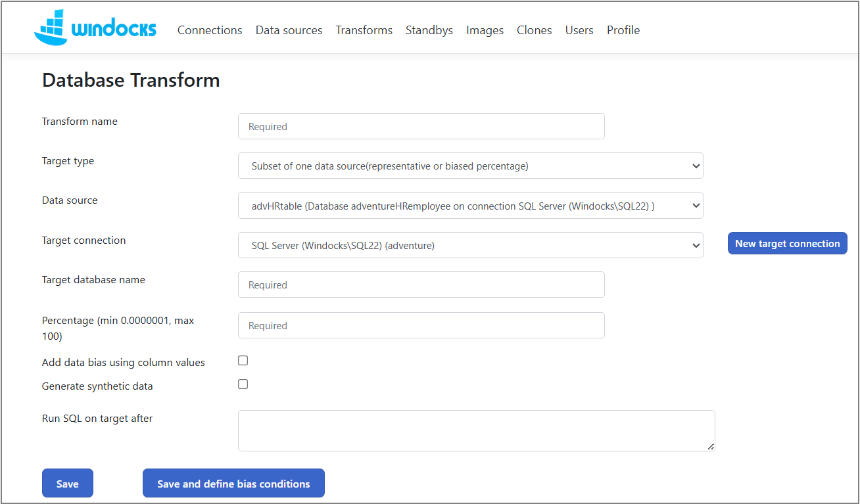
Task: Open the Standbys page
Action: (x=429, y=30)
